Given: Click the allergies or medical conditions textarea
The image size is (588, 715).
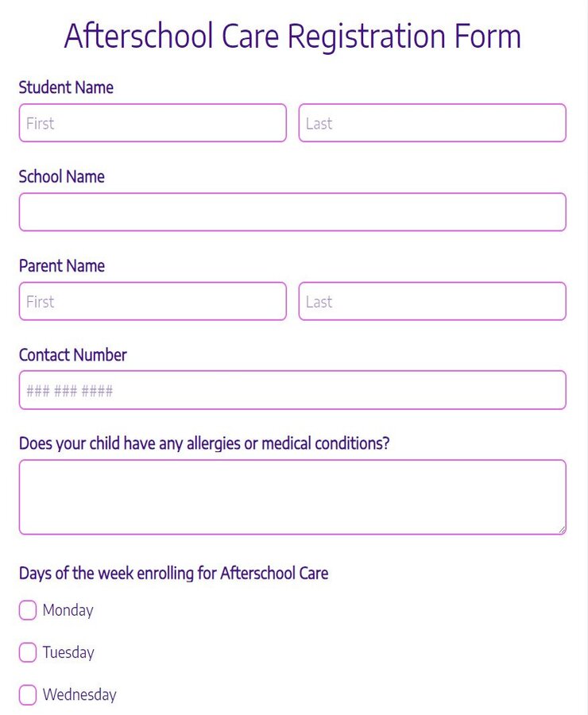Looking at the screenshot, I should click(x=292, y=497).
